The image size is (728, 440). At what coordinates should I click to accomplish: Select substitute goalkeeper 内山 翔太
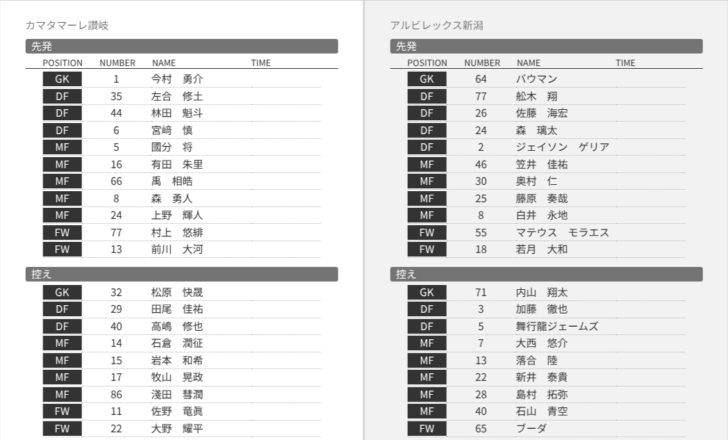[541, 292]
